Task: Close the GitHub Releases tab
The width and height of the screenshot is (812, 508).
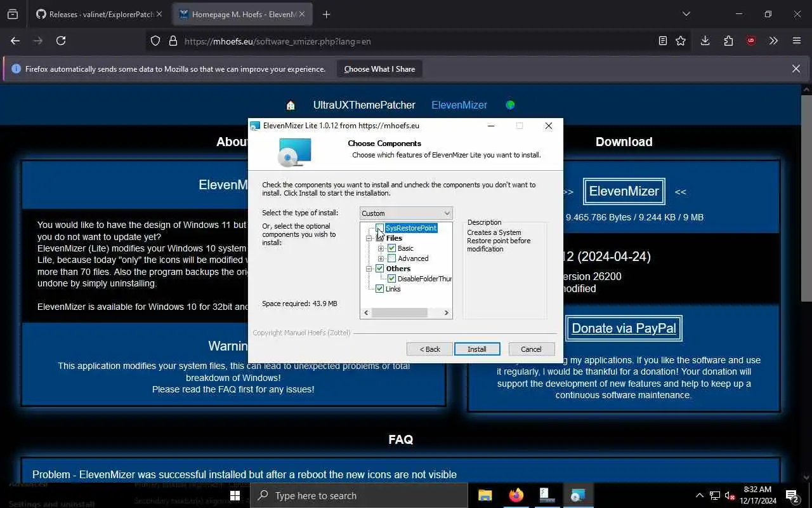Action: tap(159, 14)
